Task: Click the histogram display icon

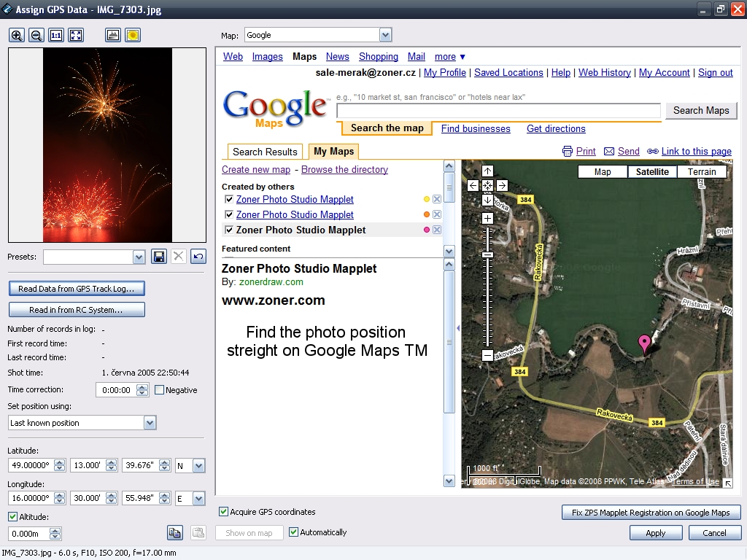Action: (x=112, y=35)
